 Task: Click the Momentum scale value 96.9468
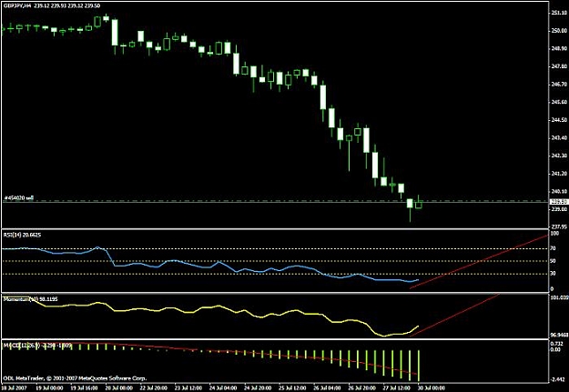click(558, 335)
